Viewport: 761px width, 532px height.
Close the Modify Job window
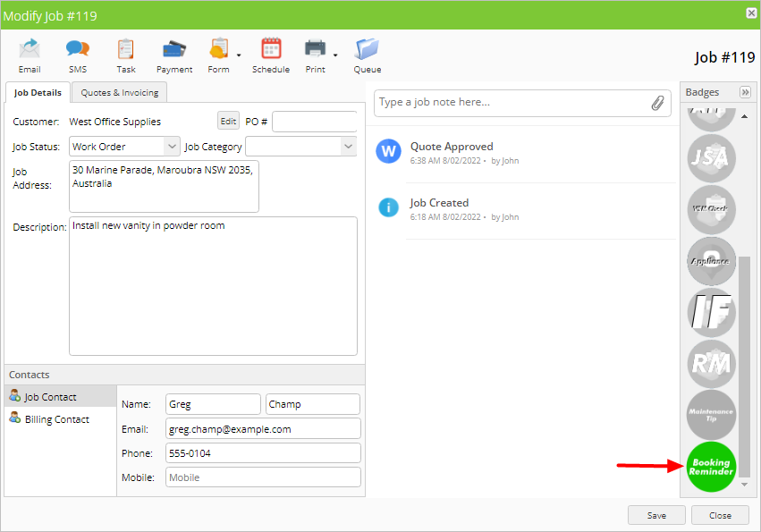(x=751, y=13)
